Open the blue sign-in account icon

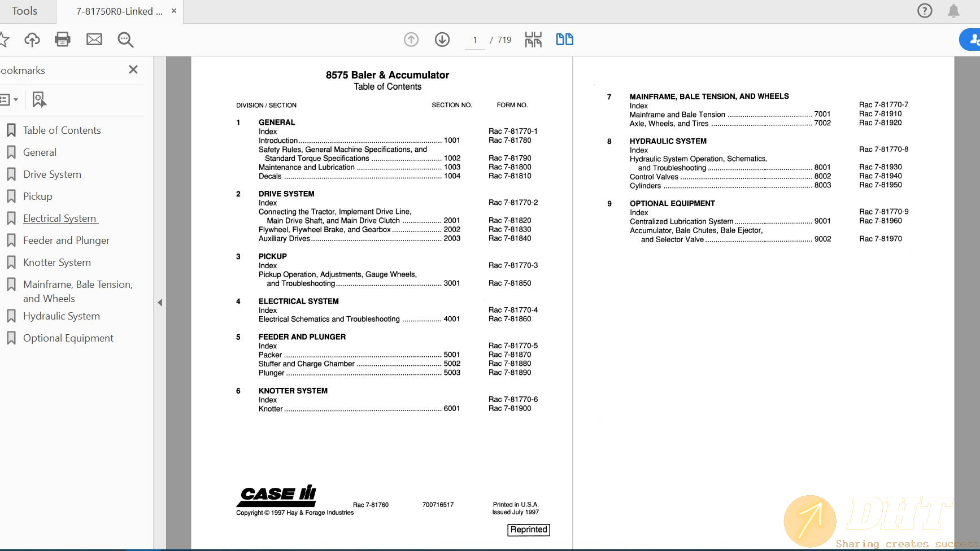973,40
